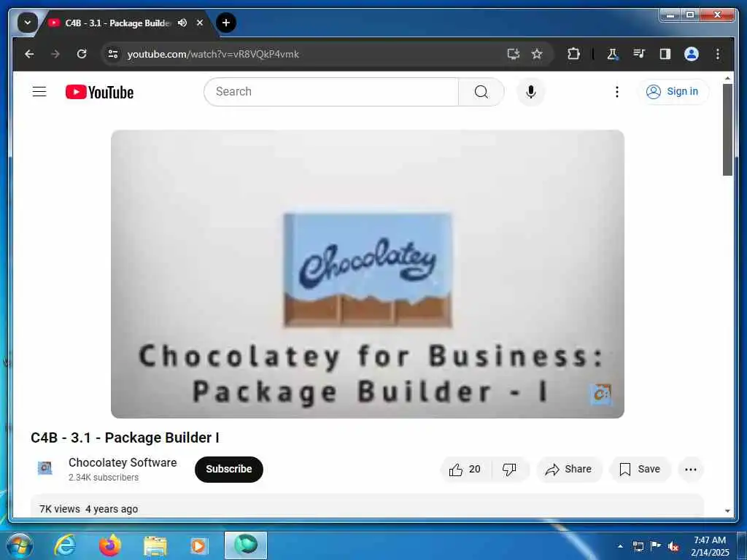Search with your voice microphone
This screenshot has height=560, width=747.
531,91
